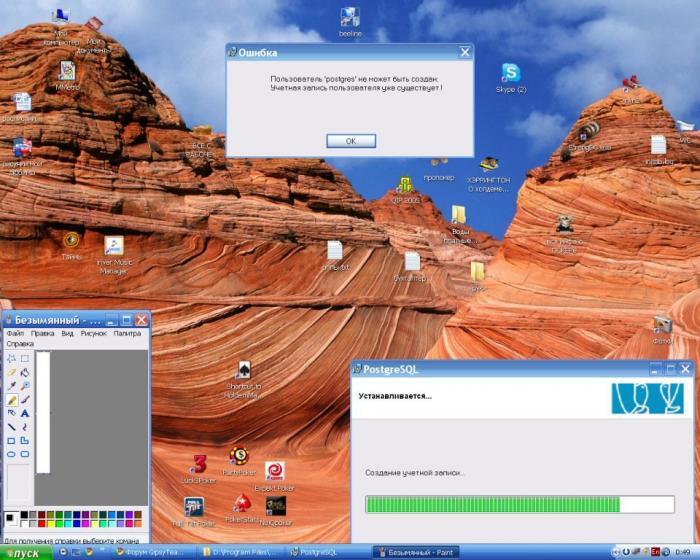The height and width of the screenshot is (560, 700).
Task: Switch to the PostgreSQL taskbar button
Action: 328,552
